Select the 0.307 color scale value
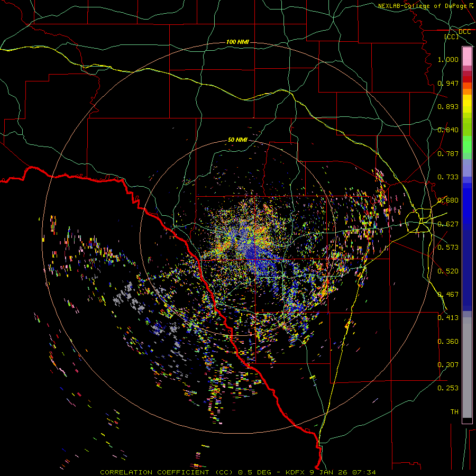Viewport: 476px width, 476px height. pyautogui.click(x=448, y=365)
